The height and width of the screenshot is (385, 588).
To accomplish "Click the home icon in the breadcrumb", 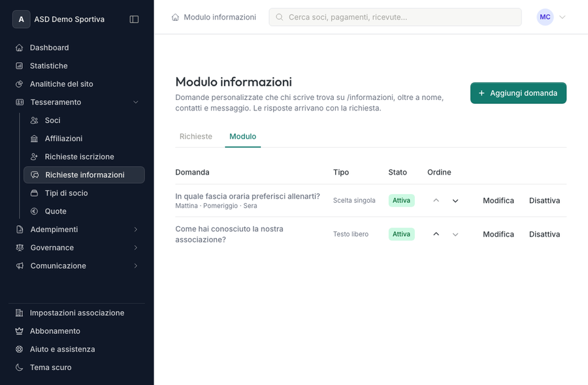I will [x=175, y=17].
